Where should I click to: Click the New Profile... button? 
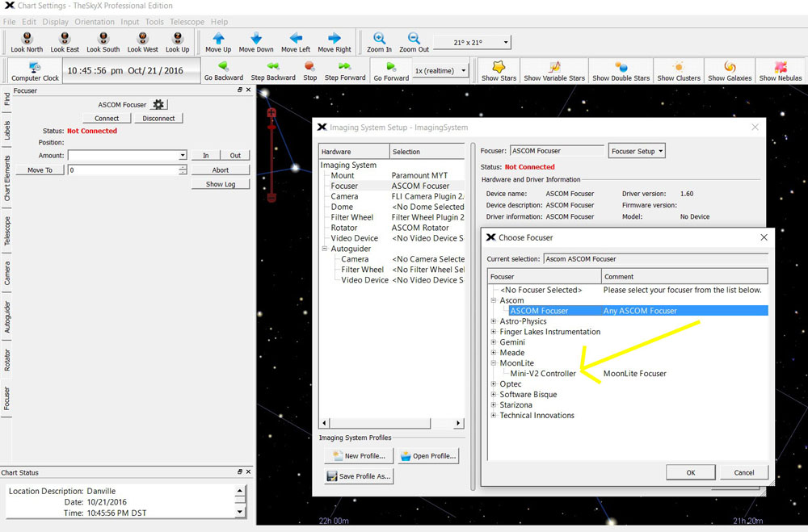(359, 456)
